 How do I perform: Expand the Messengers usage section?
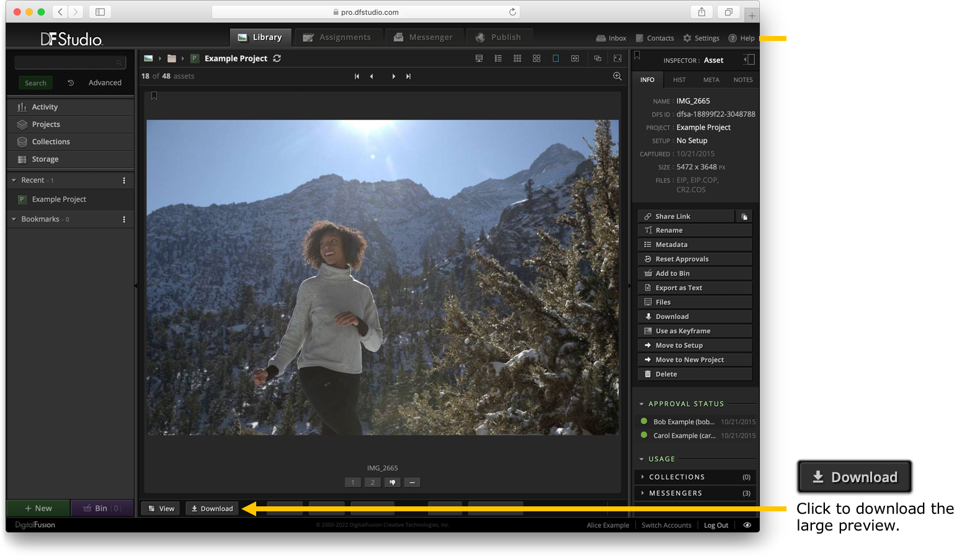[675, 493]
